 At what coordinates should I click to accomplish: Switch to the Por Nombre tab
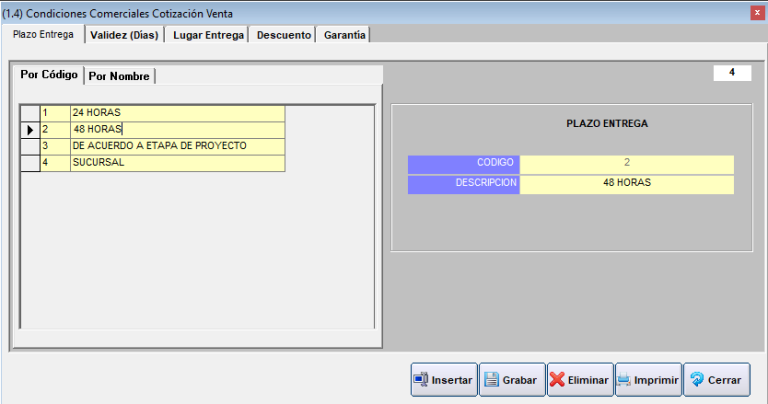[119, 76]
